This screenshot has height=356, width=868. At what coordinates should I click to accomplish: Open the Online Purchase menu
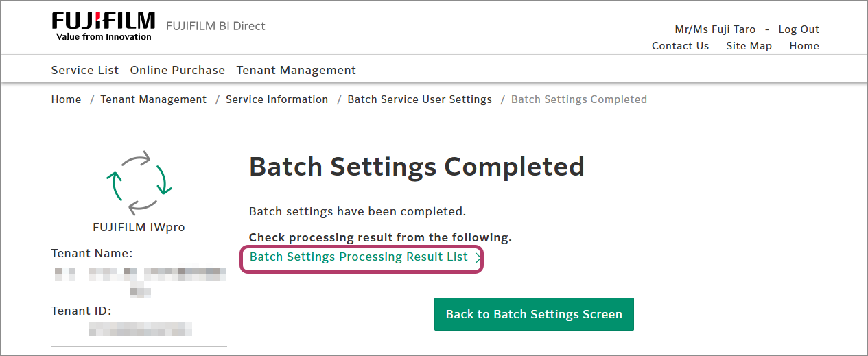[178, 70]
